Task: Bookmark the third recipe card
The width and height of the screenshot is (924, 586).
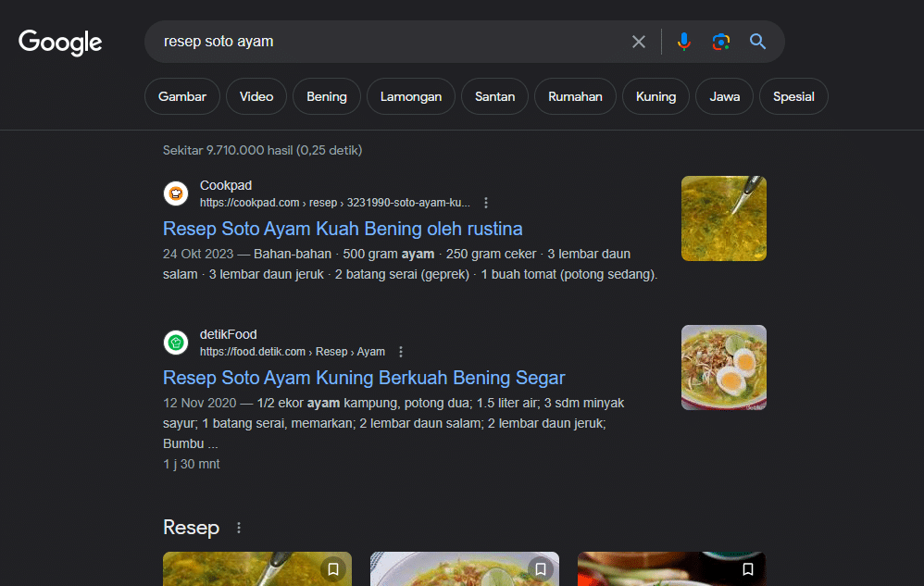Action: tap(748, 569)
